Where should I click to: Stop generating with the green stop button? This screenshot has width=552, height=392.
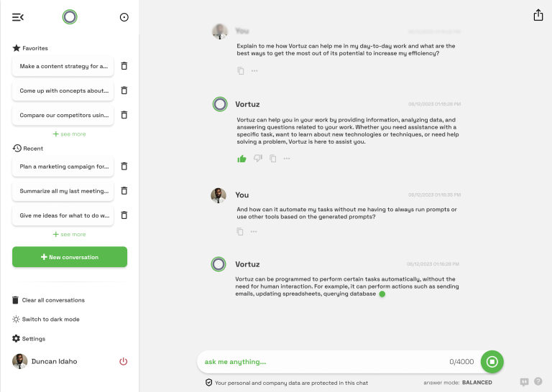[492, 361]
